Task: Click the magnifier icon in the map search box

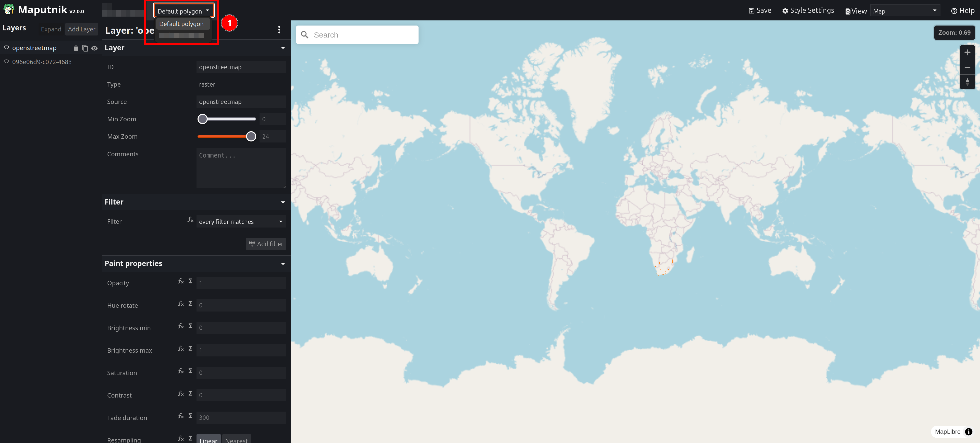Action: (x=305, y=35)
